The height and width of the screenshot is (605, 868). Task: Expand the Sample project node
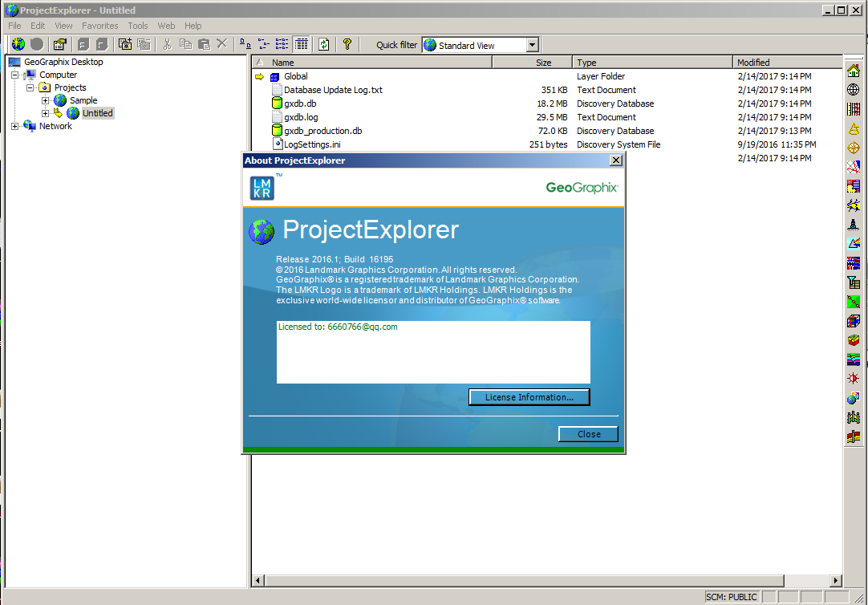(46, 100)
